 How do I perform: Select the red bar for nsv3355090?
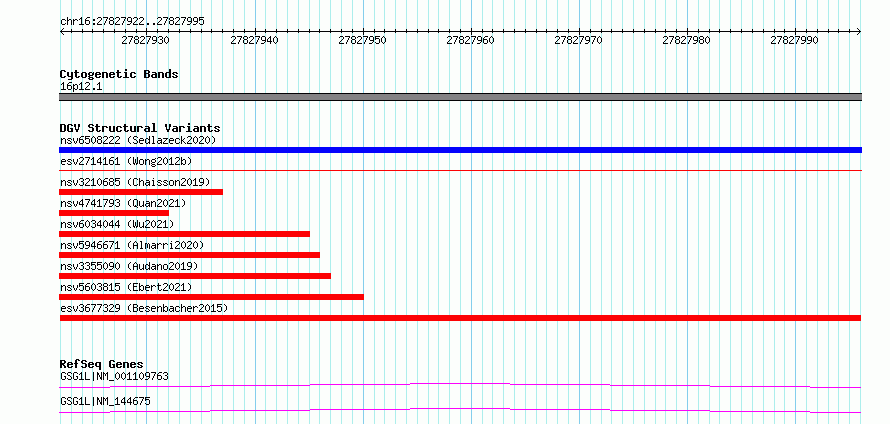pos(195,276)
